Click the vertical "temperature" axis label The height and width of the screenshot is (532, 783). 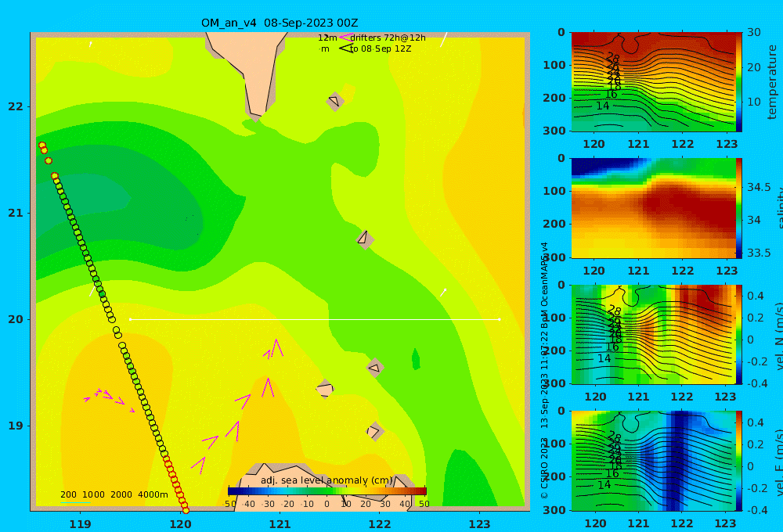point(772,82)
